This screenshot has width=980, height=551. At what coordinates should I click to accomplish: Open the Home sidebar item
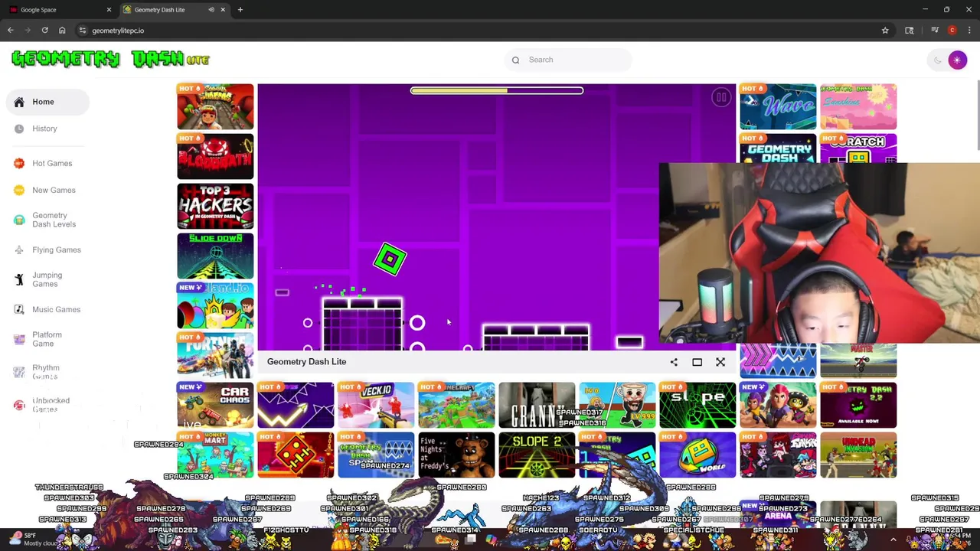(47, 102)
